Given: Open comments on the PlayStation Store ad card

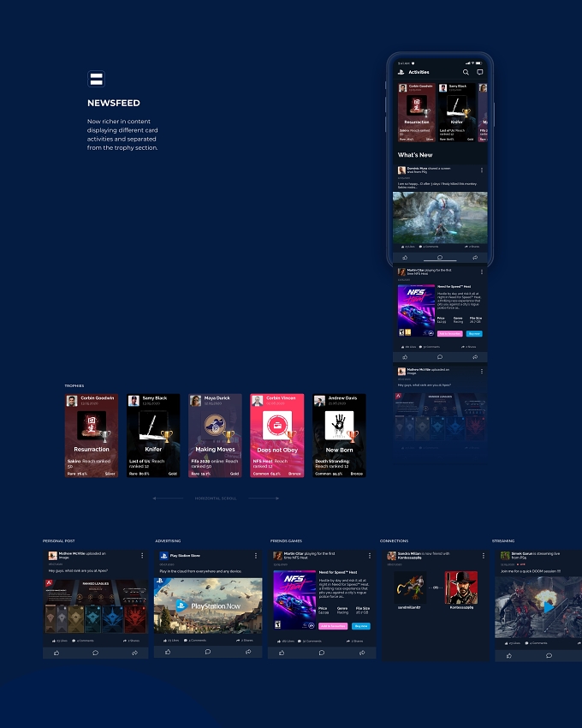Looking at the screenshot, I should click(208, 652).
